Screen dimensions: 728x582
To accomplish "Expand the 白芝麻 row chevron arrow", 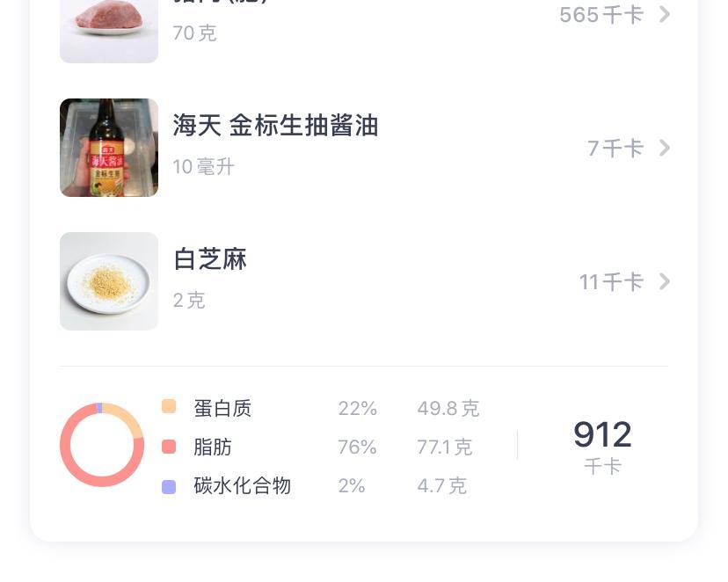I will pos(665,281).
